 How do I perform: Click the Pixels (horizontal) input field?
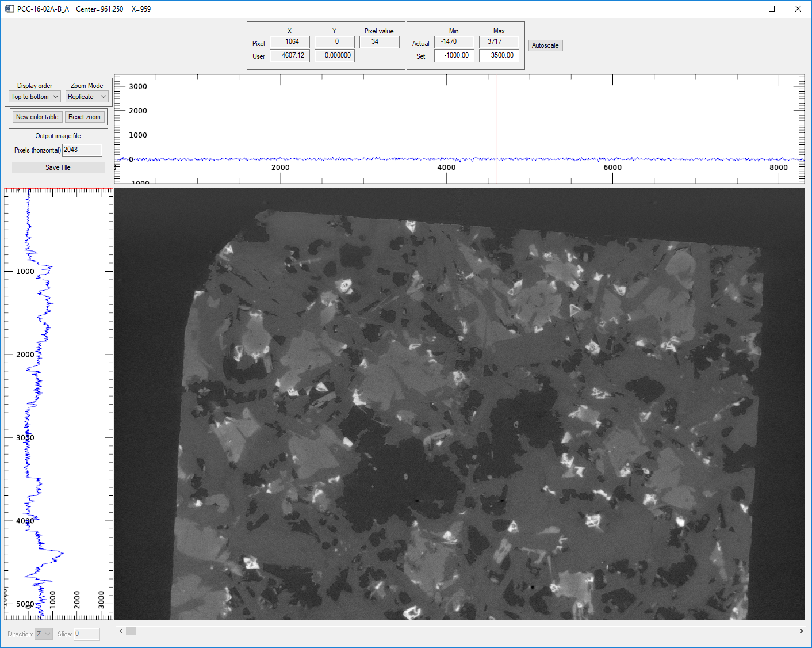click(x=82, y=150)
